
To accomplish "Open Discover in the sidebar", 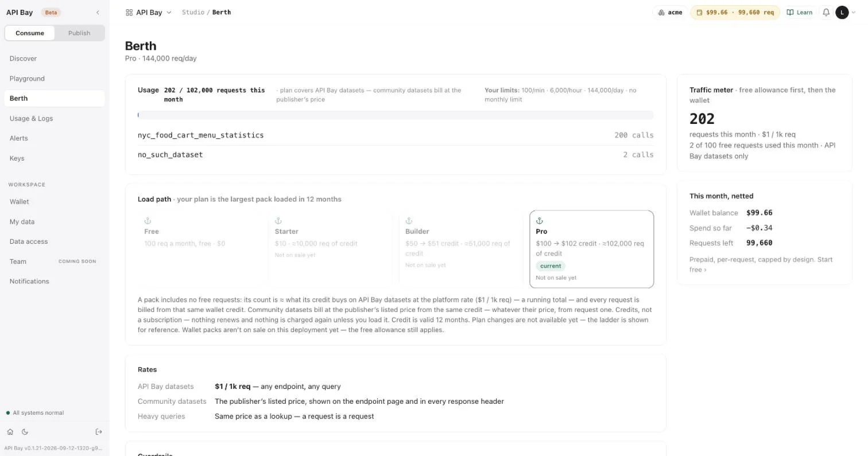I will click(55, 59).
